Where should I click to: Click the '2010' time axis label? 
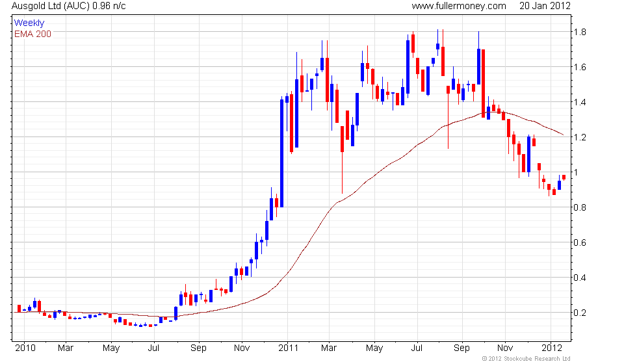coord(25,348)
